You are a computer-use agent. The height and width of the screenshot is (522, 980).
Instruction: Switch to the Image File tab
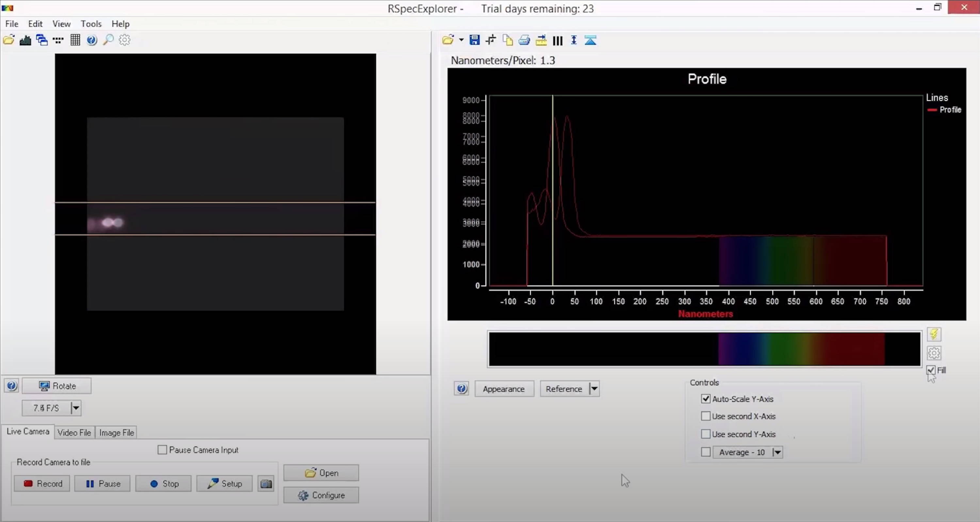(116, 432)
